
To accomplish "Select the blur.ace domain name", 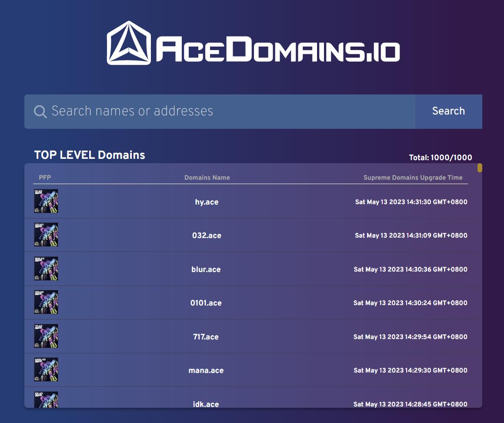I will [x=206, y=269].
